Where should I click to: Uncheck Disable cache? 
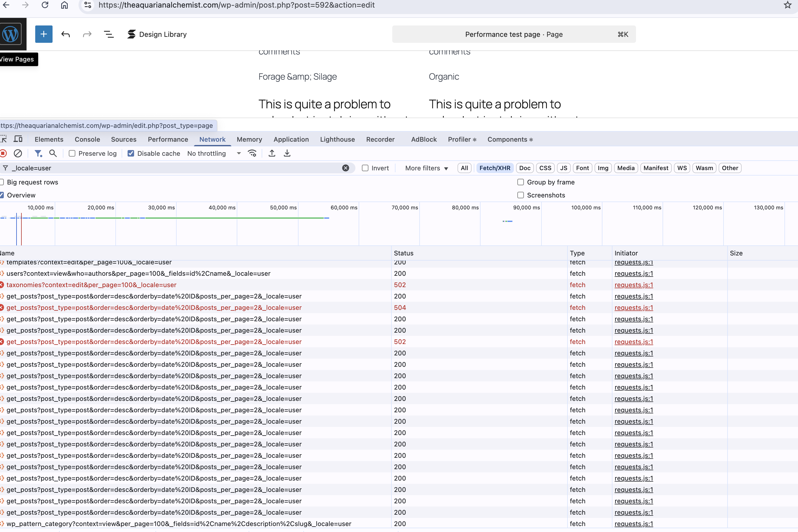[x=131, y=153]
